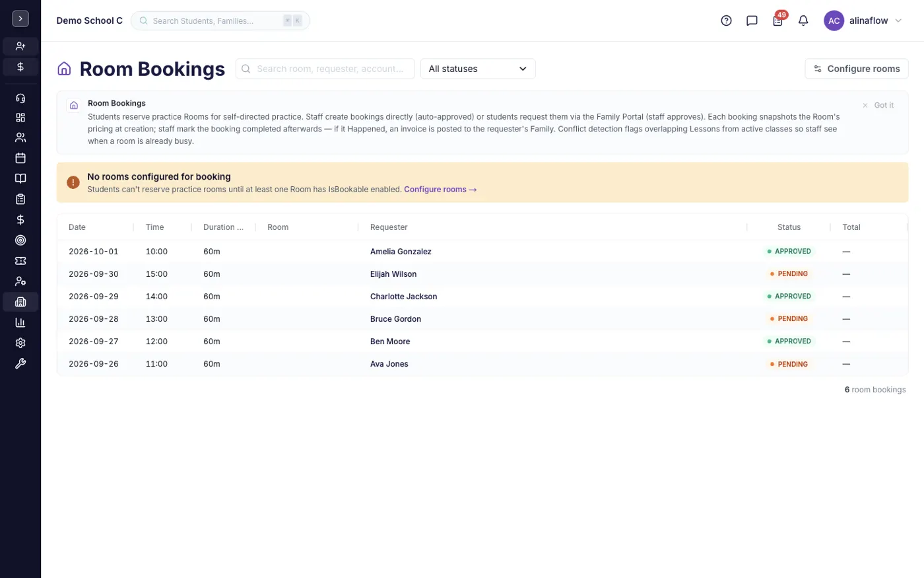
Task: Open the clipboard sidebar icon
Action: 20,199
